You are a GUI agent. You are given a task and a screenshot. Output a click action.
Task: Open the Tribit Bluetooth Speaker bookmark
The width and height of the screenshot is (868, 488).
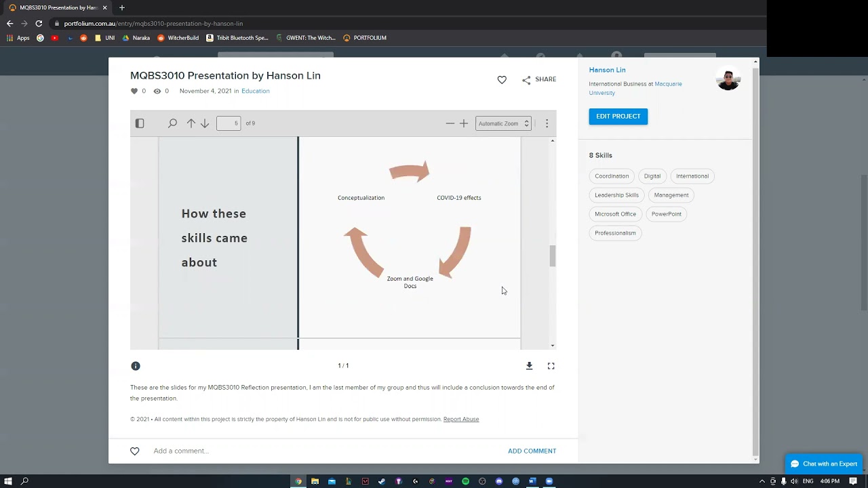pyautogui.click(x=237, y=38)
